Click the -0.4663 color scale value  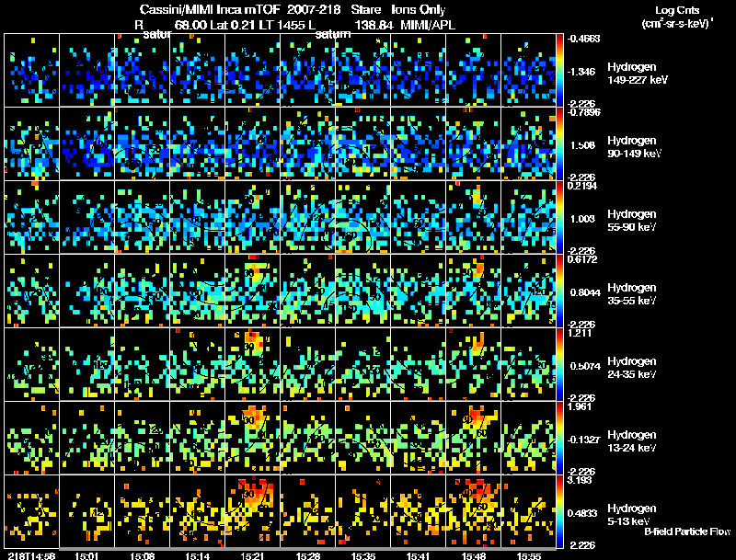[583, 39]
